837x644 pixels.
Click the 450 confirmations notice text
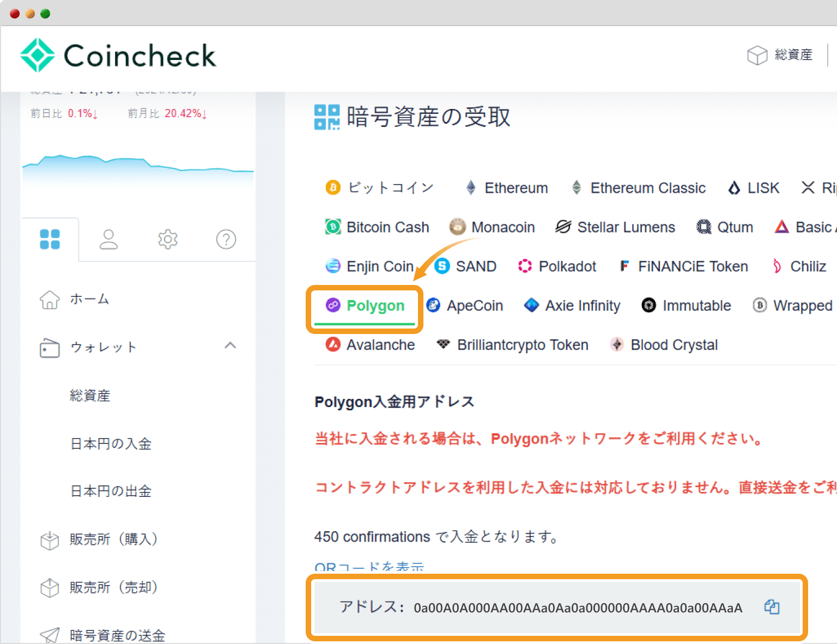point(436,537)
